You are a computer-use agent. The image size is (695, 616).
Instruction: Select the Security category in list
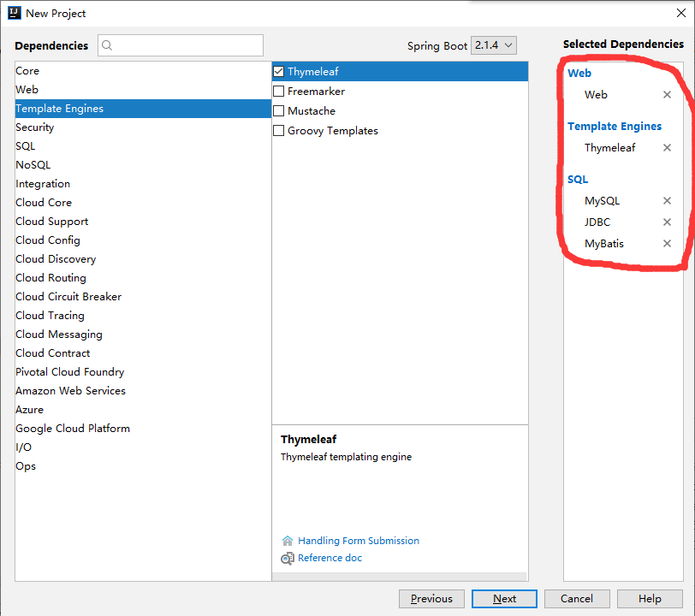tap(35, 127)
